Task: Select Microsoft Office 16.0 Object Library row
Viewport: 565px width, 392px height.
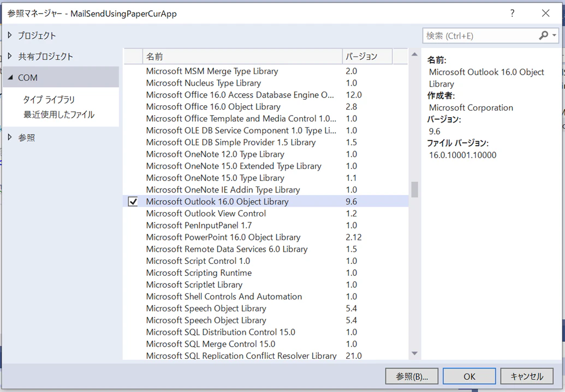Action: coord(265,106)
